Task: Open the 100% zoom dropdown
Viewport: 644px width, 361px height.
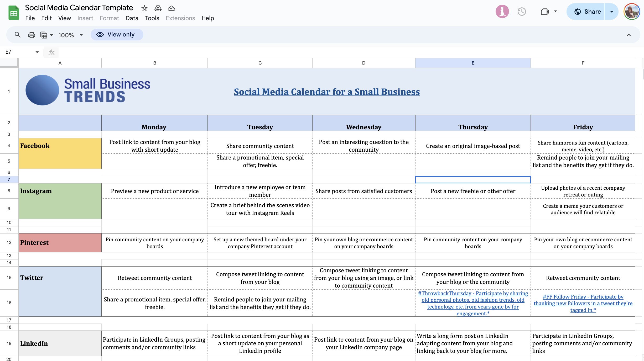Action: [x=70, y=35]
